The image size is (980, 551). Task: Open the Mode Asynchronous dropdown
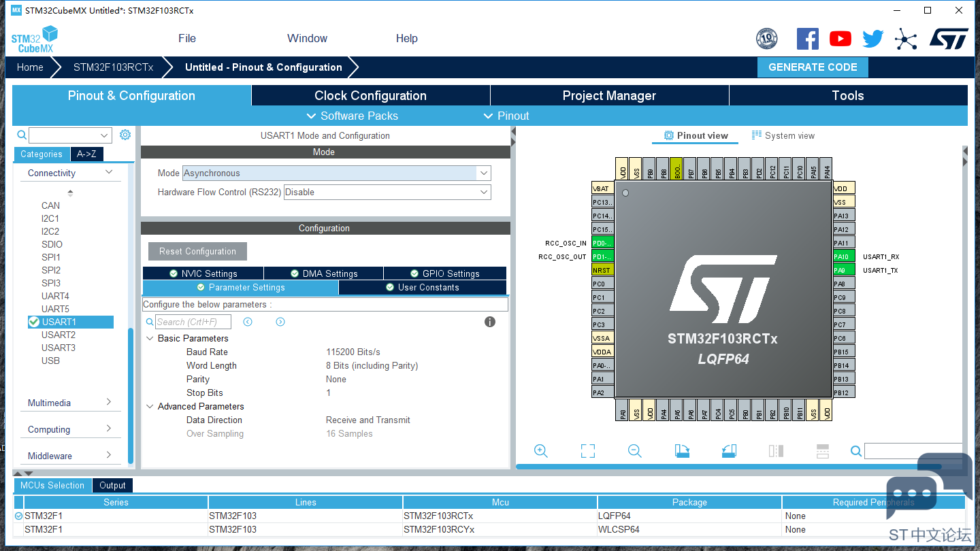[x=336, y=173]
